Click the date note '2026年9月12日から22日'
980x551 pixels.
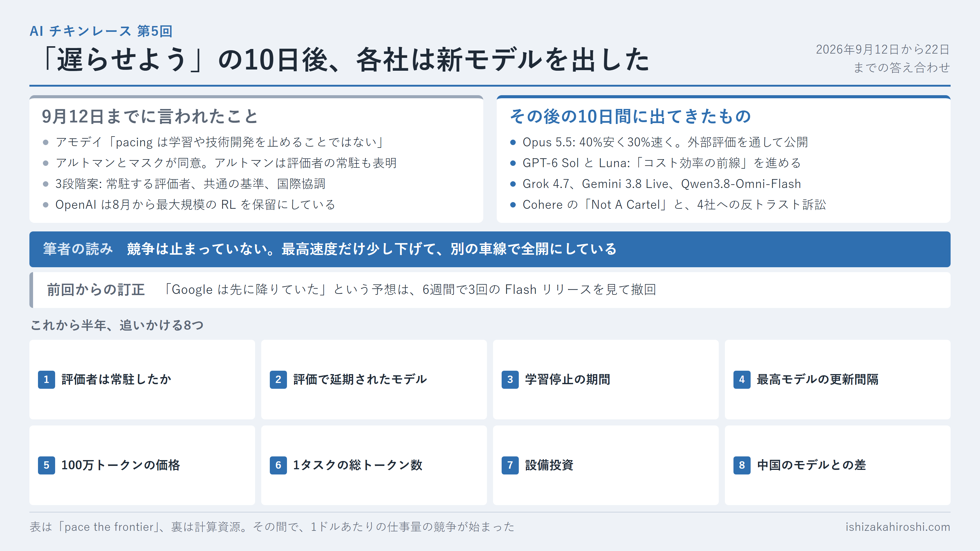(883, 49)
